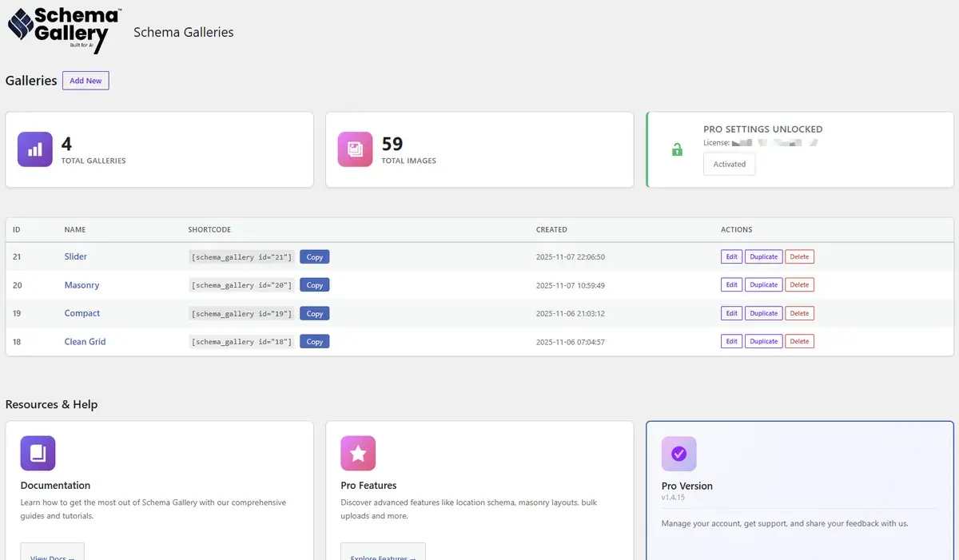
Task: Duplicate the Masonry gallery
Action: pos(763,284)
